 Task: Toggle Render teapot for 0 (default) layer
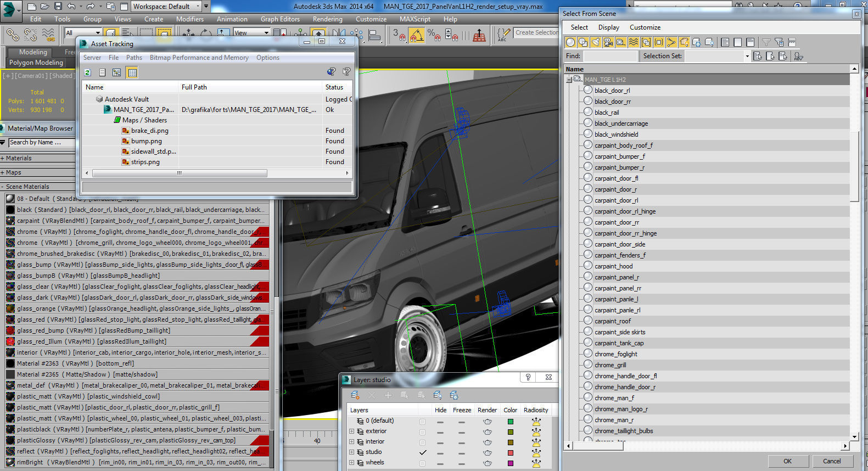487,422
